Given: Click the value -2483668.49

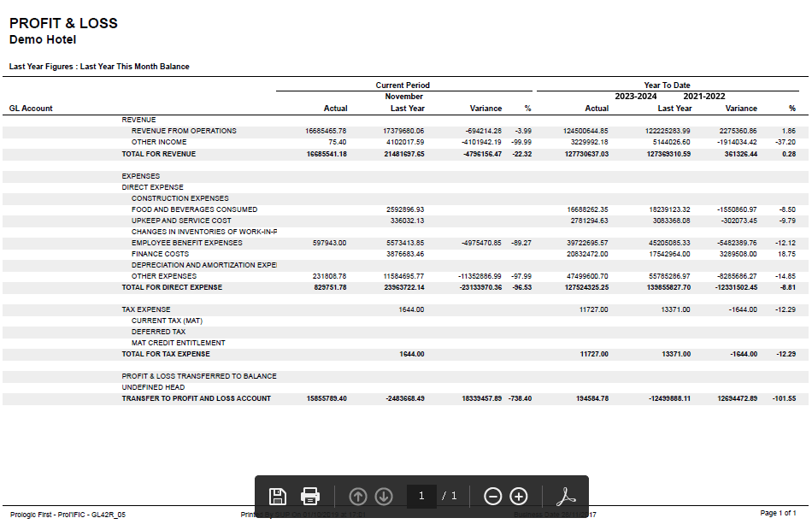Looking at the screenshot, I should pyautogui.click(x=405, y=398).
